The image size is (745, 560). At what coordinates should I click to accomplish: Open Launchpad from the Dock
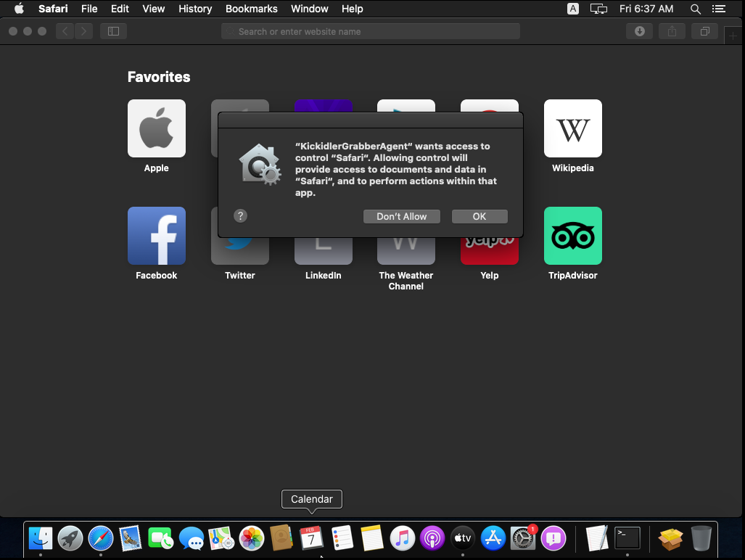70,539
